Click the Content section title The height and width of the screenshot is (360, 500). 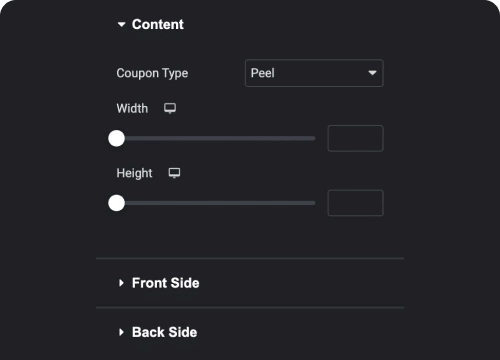tap(158, 24)
